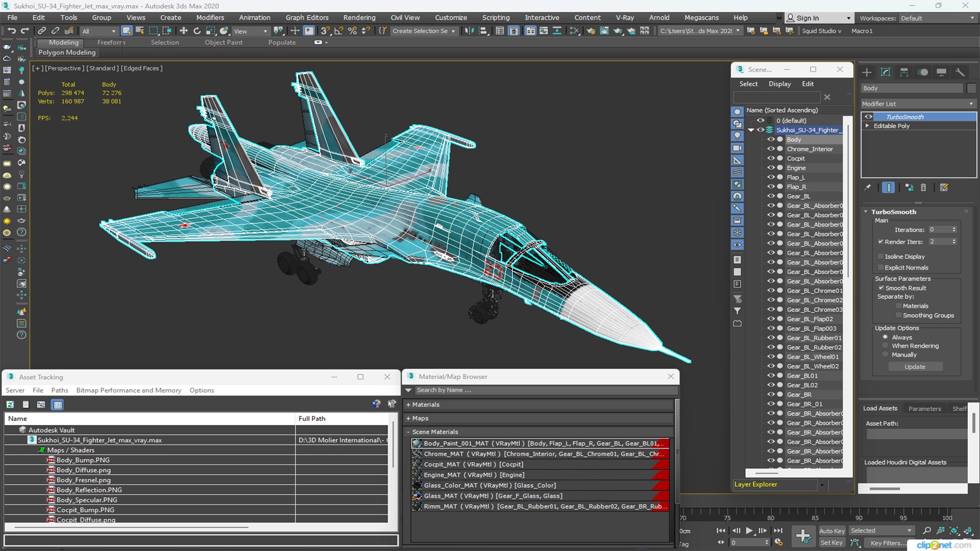This screenshot has height=551, width=980.
Task: Enable the Isoline Display checkbox
Action: 880,257
